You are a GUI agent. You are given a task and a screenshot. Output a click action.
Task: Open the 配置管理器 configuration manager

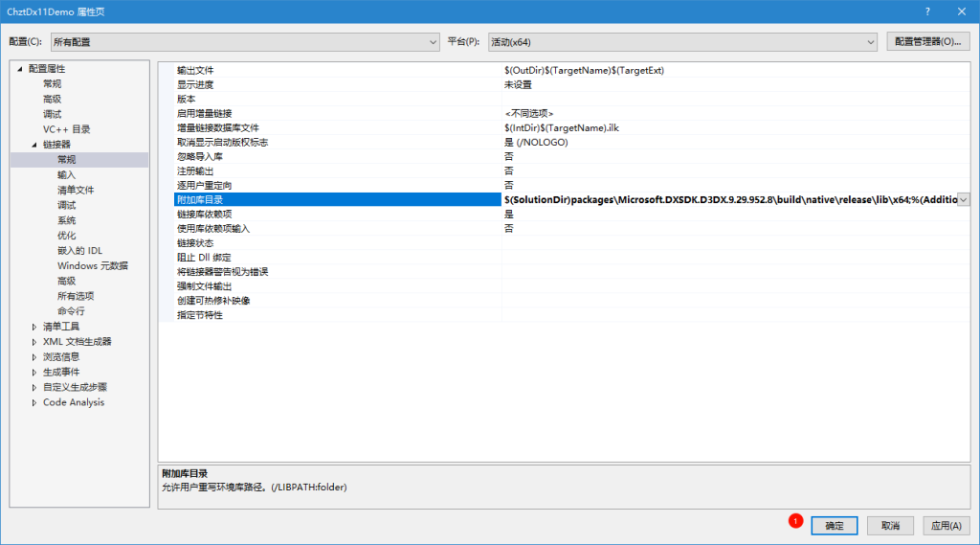(927, 41)
